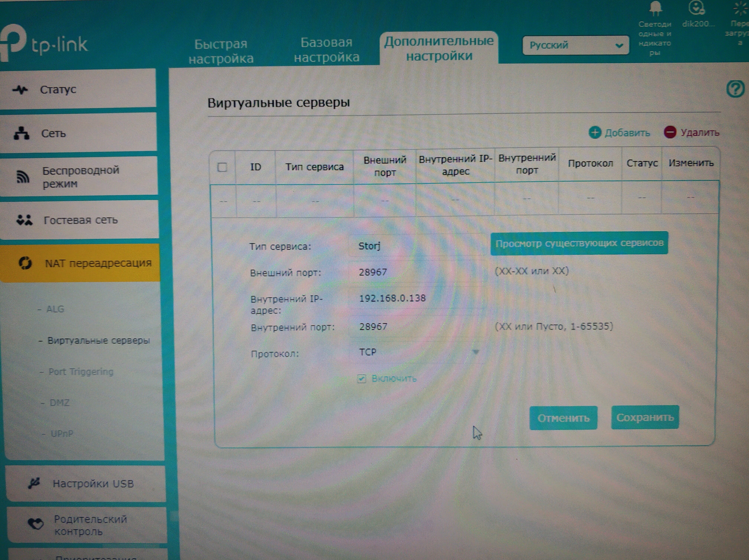Click the Guest network people icon

point(24,220)
